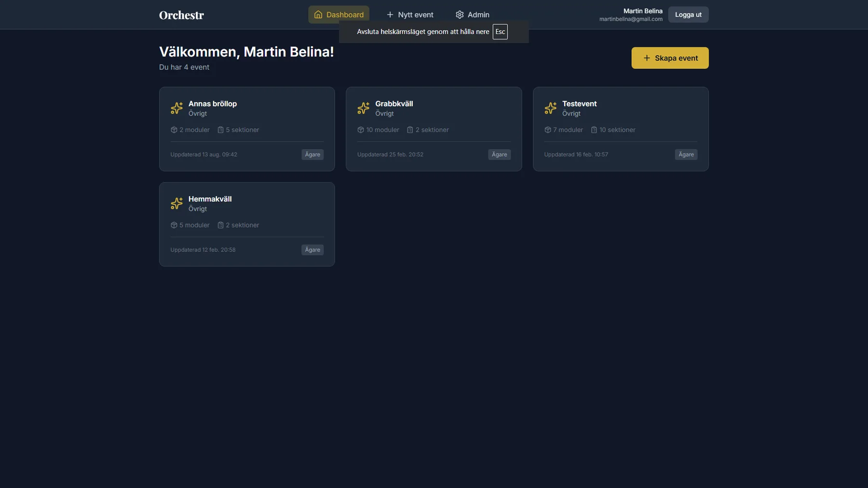Click Ägare badge on Grabbkväll card

click(x=499, y=155)
